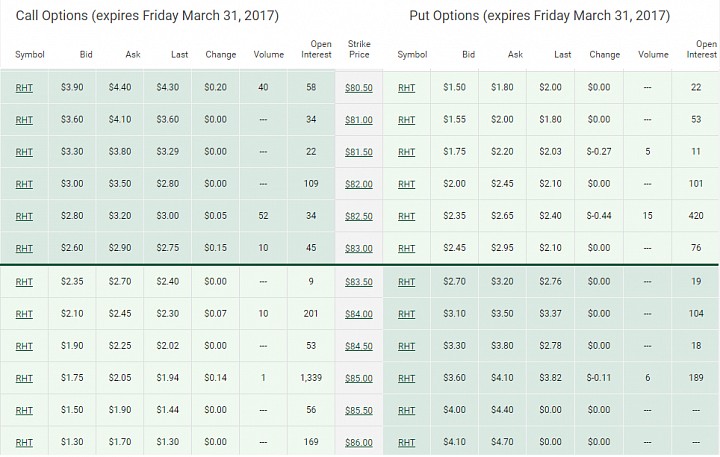Select RHT put symbol with $4.10 bid
This screenshot has height=457, width=720.
coord(406,442)
